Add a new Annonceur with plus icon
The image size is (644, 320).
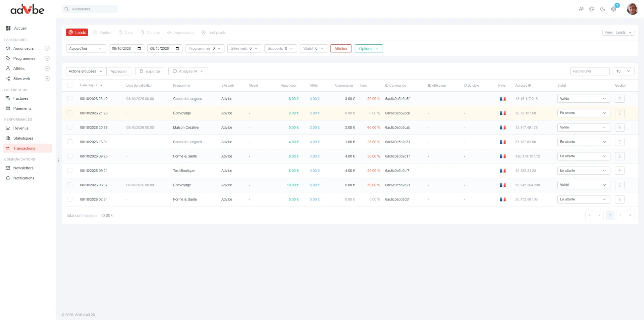(47, 48)
